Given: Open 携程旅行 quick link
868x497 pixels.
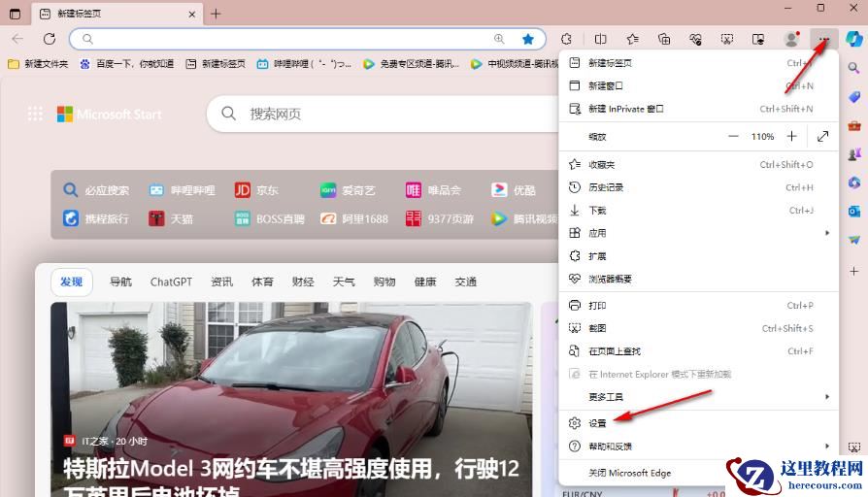Looking at the screenshot, I should click(x=96, y=218).
